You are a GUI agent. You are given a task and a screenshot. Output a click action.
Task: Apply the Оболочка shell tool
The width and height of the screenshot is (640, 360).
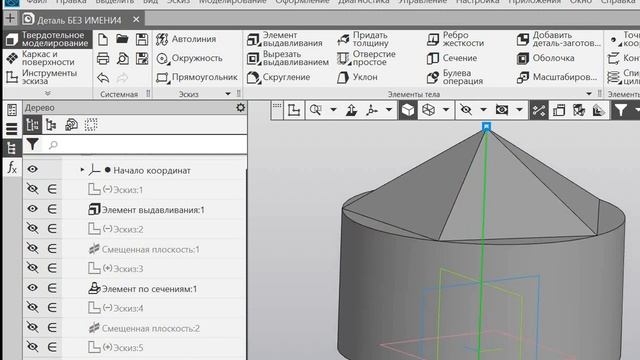(x=545, y=58)
